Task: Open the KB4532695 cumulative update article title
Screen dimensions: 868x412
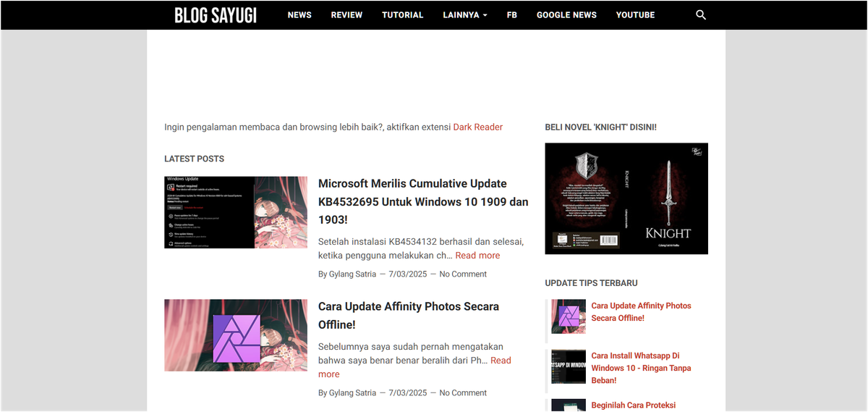Action: point(423,201)
